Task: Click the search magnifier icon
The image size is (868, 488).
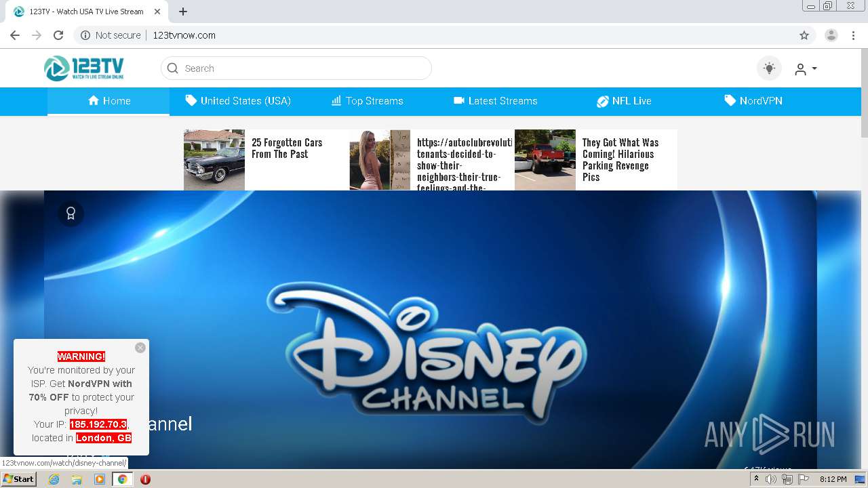Action: [x=172, y=68]
